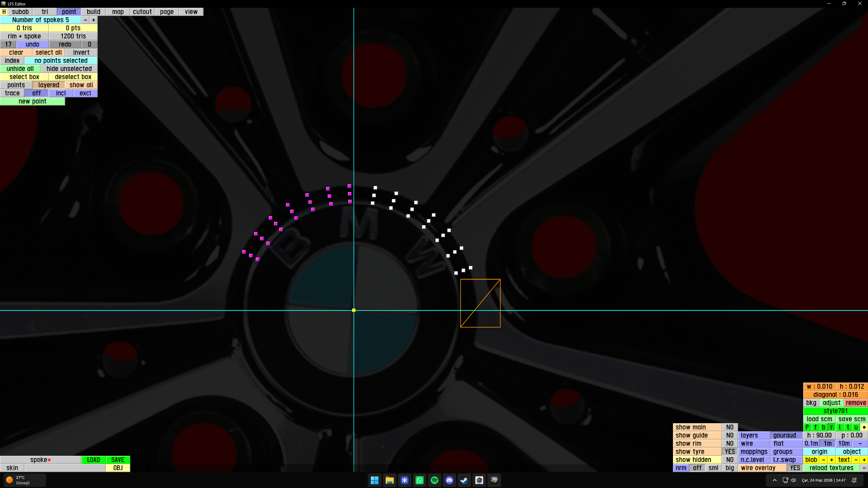Open the map mode tab
The image size is (868, 488).
click(x=118, y=12)
